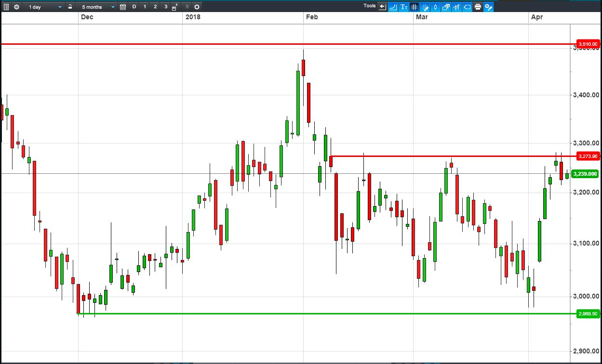The height and width of the screenshot is (364, 602).
Task: Click the Feb label on time axis
Action: [x=312, y=17]
